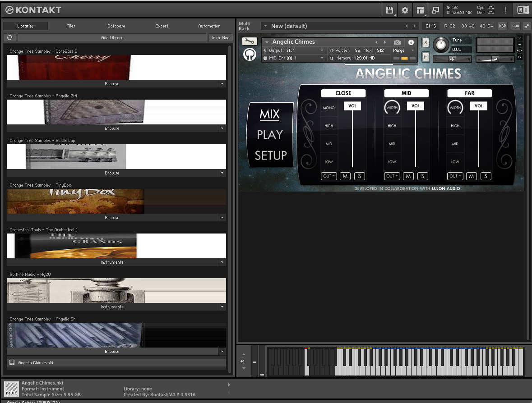The width and height of the screenshot is (532, 403).
Task: Open the instrument info icon
Action: 411,42
